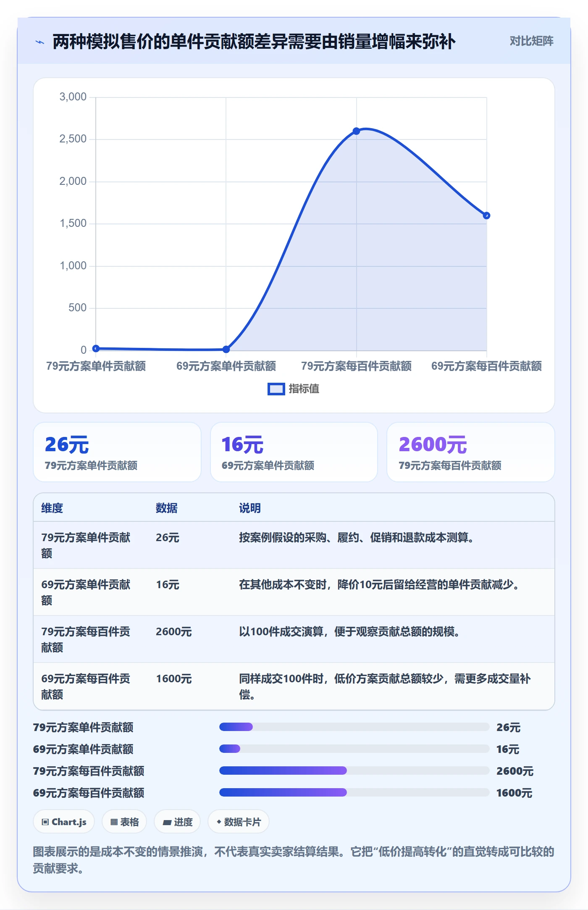Click the 维度 table column header

coord(52,508)
